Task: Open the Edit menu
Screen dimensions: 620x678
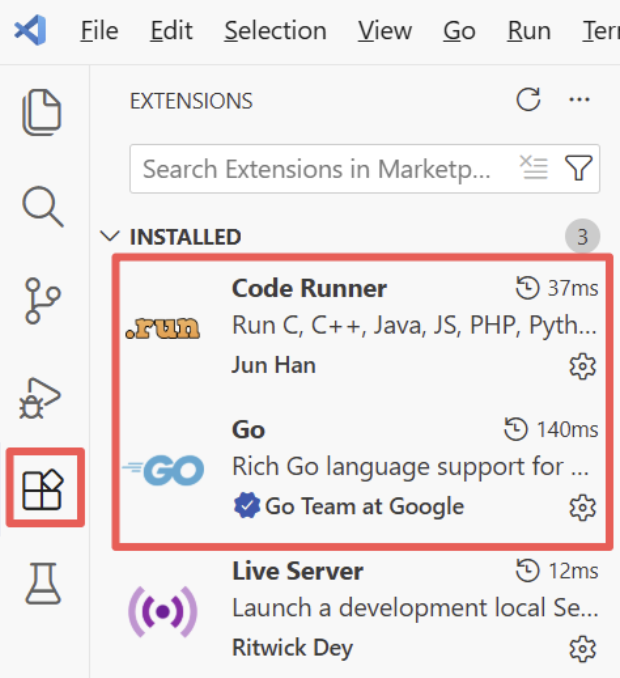Action: coord(171,31)
